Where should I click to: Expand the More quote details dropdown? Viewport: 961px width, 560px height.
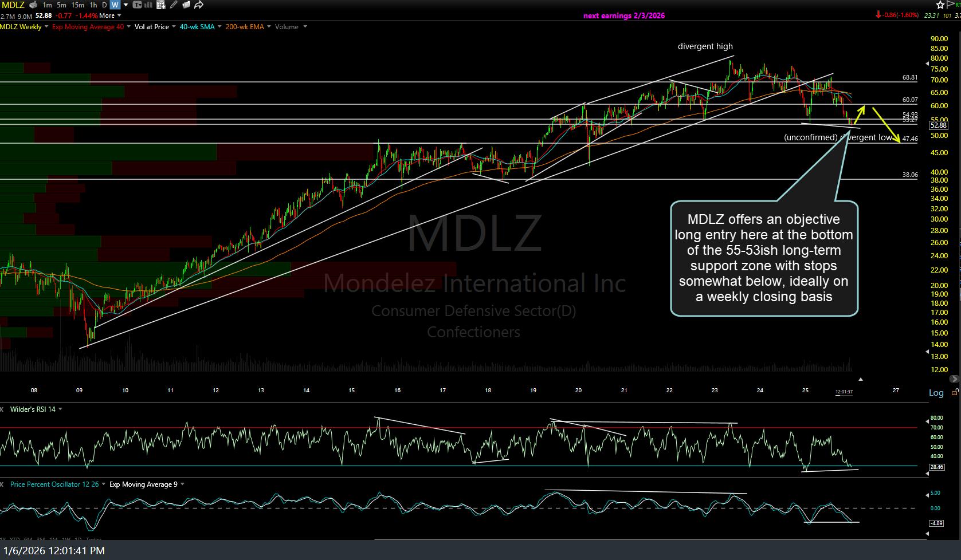[110, 16]
